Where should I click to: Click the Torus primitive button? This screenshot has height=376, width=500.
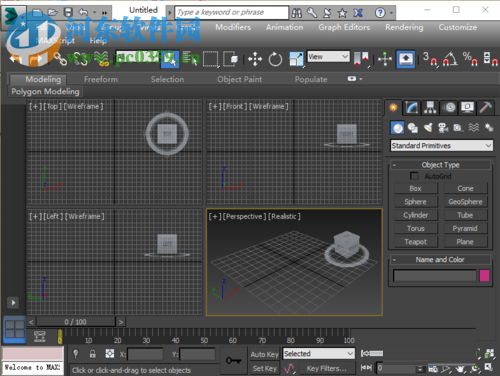[416, 228]
